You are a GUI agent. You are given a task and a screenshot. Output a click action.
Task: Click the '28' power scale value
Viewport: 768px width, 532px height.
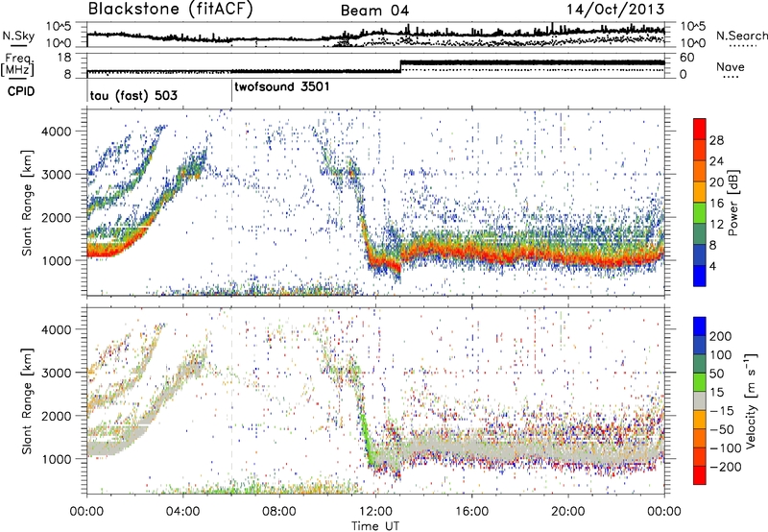click(x=716, y=140)
